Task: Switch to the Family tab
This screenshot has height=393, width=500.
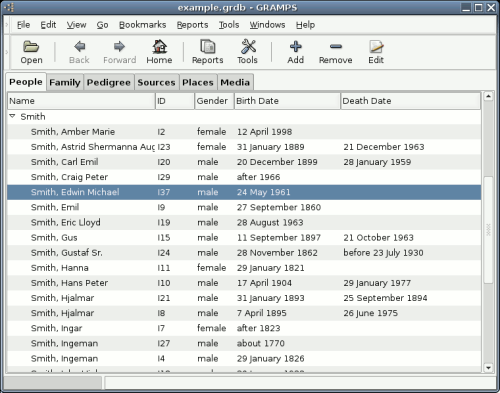Action: coord(65,82)
